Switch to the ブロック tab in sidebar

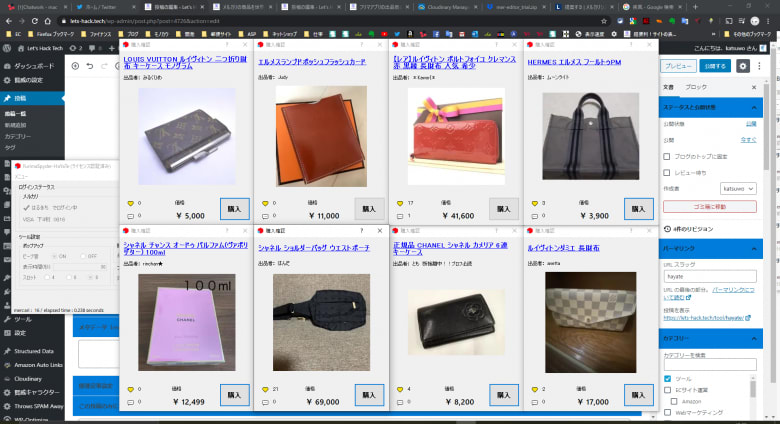(x=695, y=87)
